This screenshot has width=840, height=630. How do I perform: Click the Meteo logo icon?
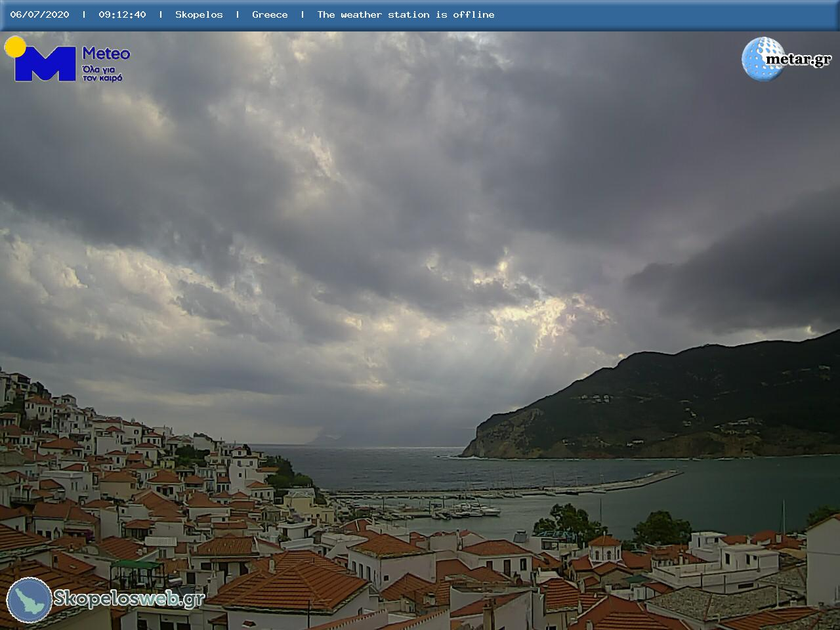click(x=41, y=59)
